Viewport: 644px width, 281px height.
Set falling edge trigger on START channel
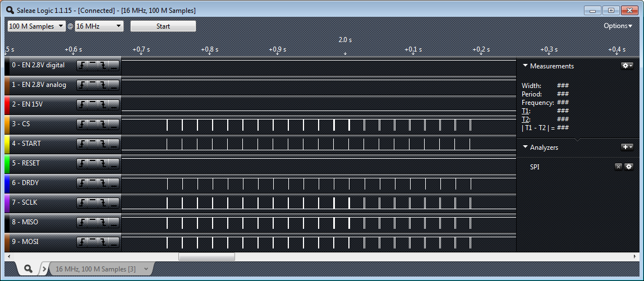pyautogui.click(x=103, y=144)
